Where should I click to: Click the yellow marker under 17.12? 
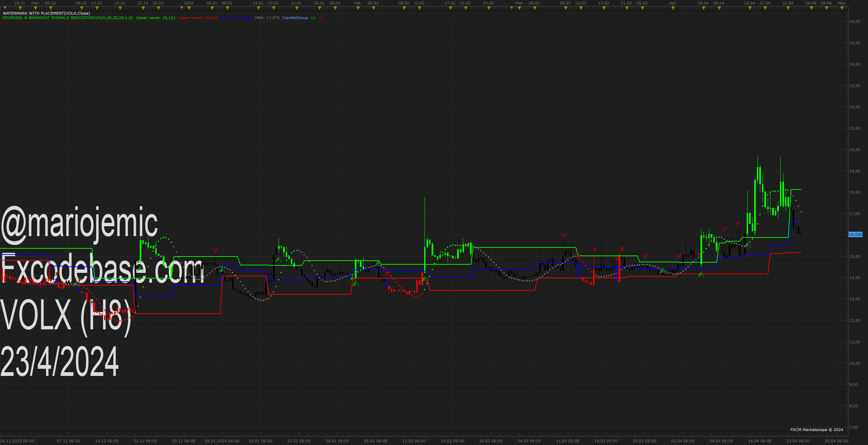coord(120,8)
